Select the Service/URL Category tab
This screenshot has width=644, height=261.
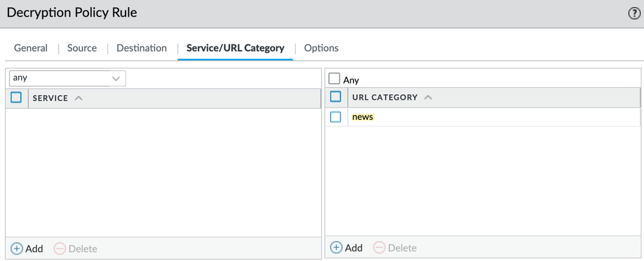click(x=235, y=48)
